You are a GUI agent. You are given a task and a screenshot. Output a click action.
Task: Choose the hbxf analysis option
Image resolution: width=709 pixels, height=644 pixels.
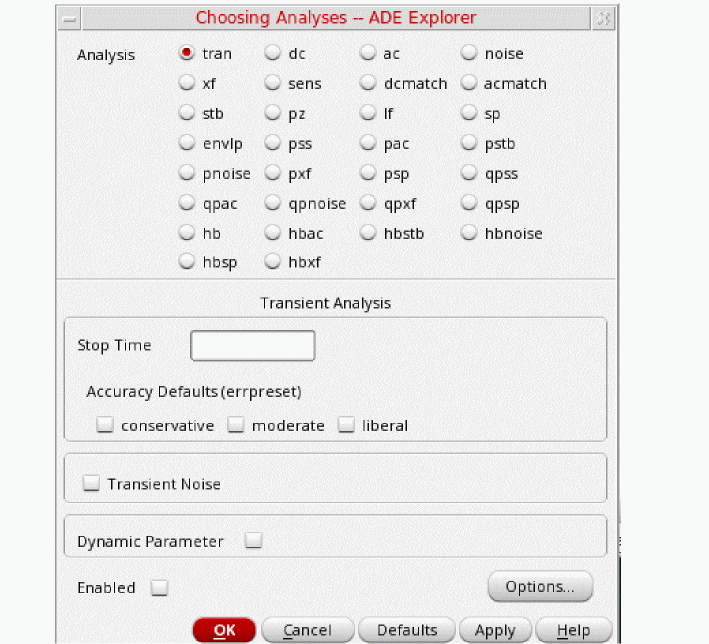click(273, 261)
